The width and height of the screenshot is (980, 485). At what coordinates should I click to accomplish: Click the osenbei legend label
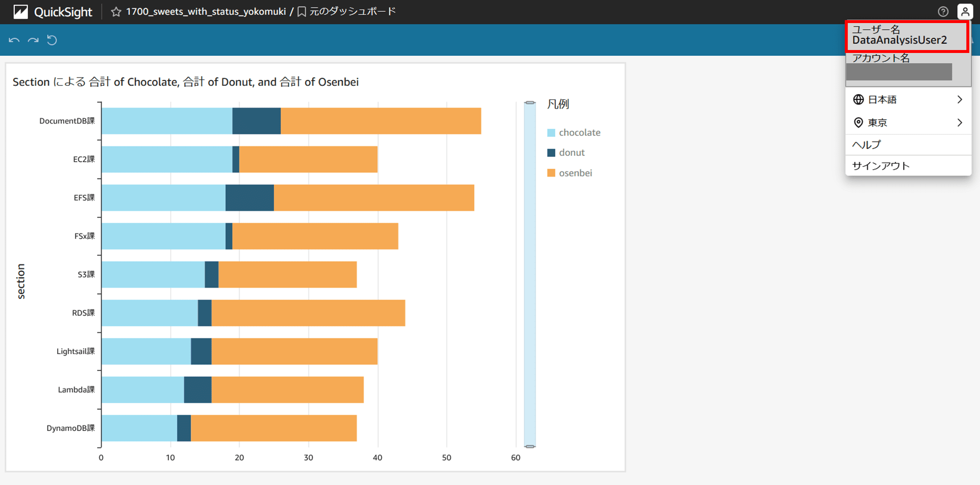pos(575,173)
